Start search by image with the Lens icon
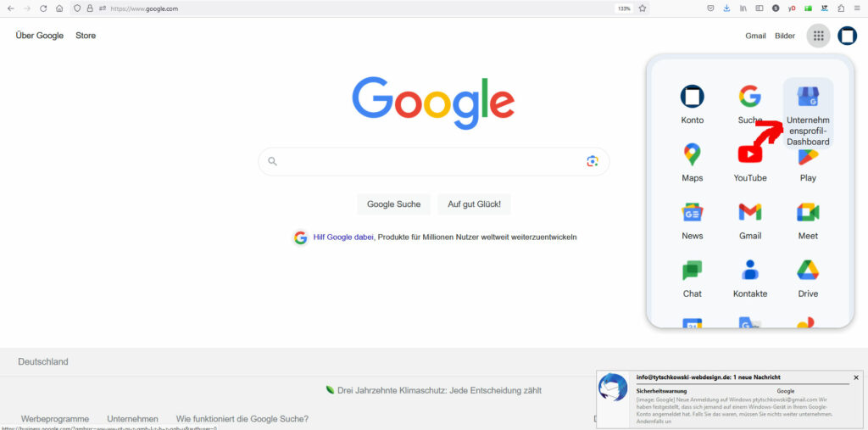 tap(593, 161)
